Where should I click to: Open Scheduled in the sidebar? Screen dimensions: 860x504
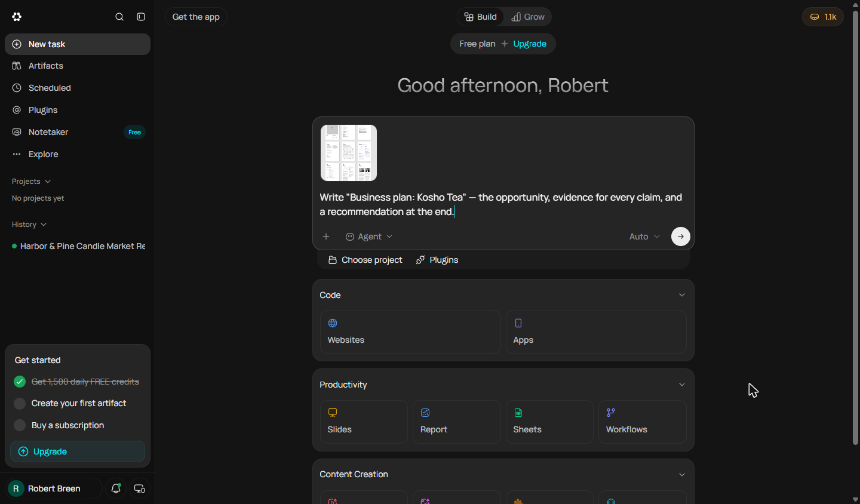pos(78,88)
